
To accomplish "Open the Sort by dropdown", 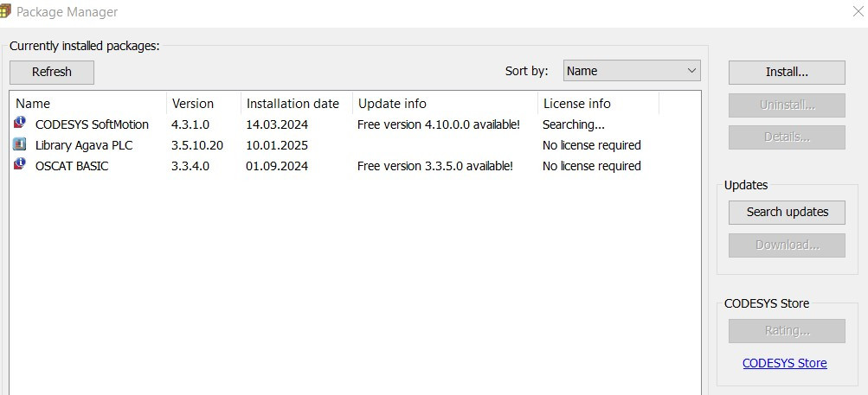I will [x=632, y=71].
